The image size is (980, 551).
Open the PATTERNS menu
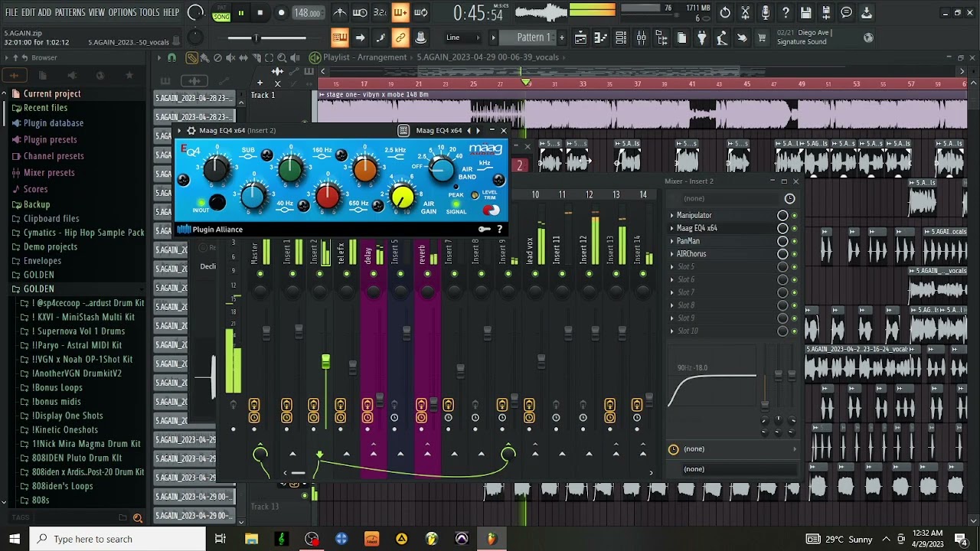tap(70, 12)
